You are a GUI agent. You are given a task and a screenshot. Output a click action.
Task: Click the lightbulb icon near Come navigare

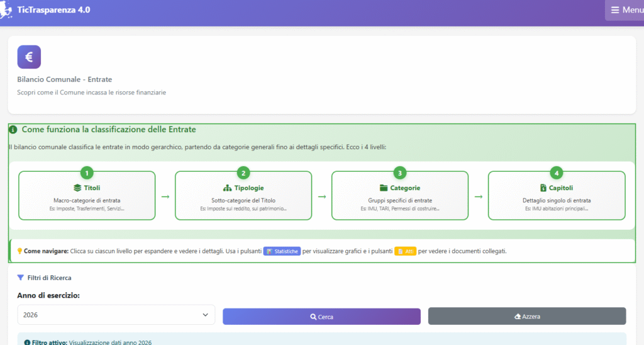tap(20, 251)
